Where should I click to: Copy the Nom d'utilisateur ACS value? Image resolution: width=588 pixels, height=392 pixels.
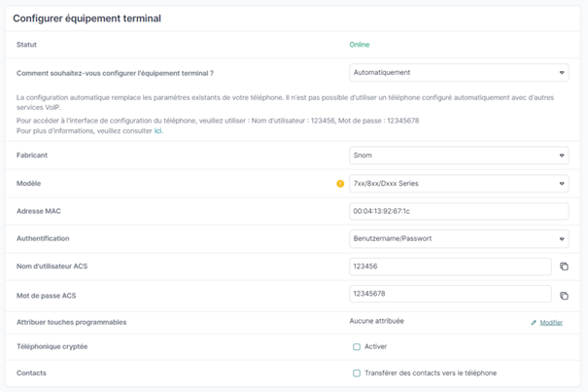[x=564, y=267]
